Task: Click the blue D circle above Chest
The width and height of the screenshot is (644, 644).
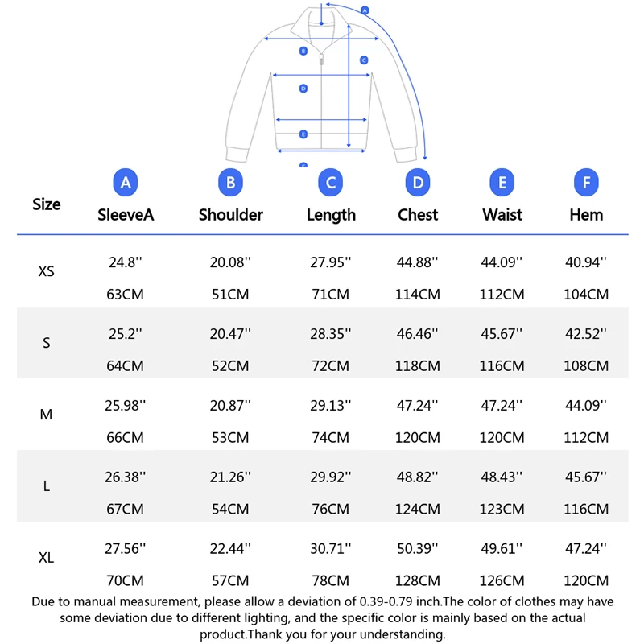Action: tap(418, 183)
